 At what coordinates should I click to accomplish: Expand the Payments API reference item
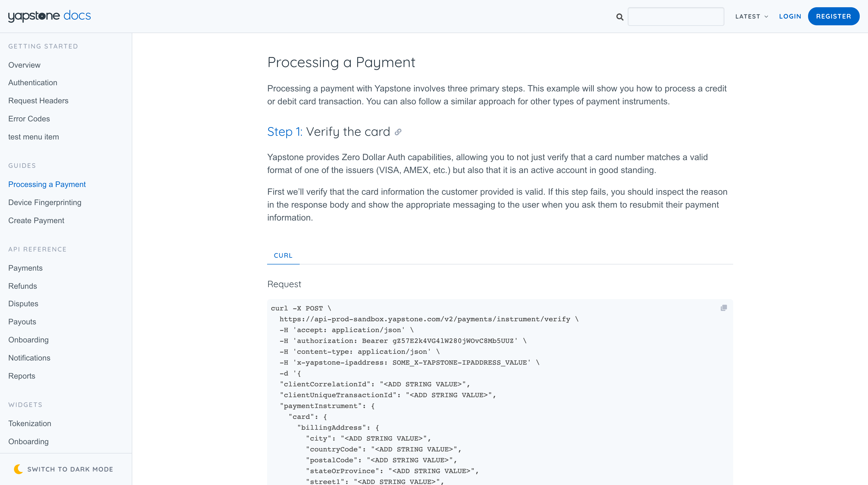25,268
